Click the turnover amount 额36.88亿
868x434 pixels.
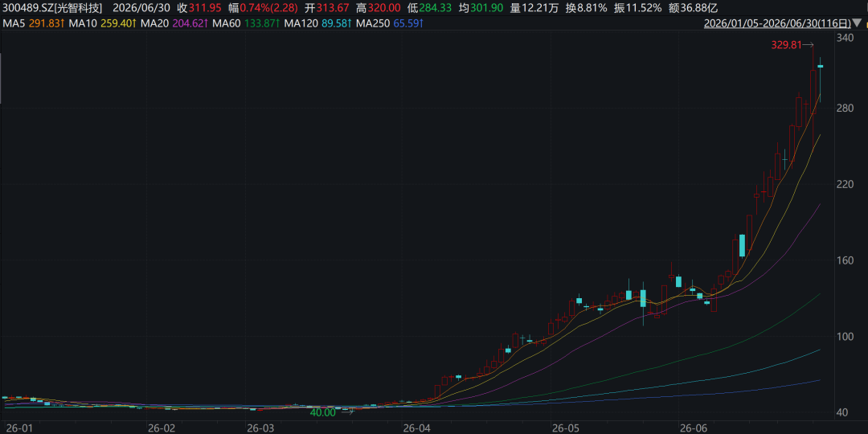tap(694, 8)
